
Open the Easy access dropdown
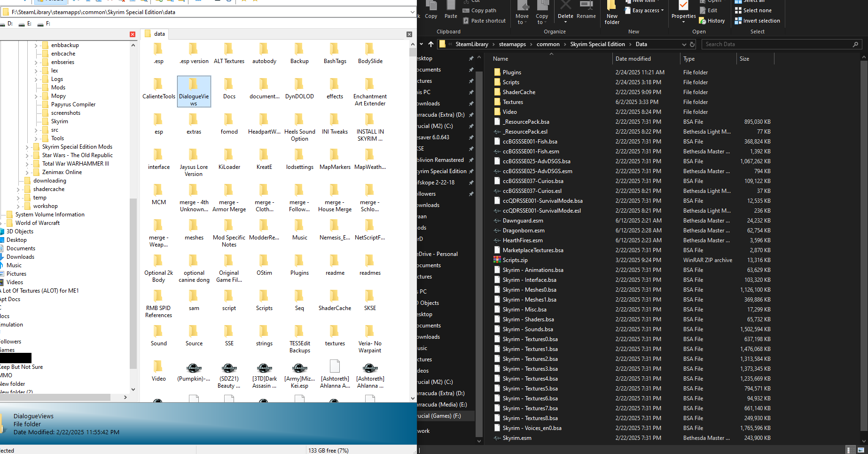pos(644,10)
